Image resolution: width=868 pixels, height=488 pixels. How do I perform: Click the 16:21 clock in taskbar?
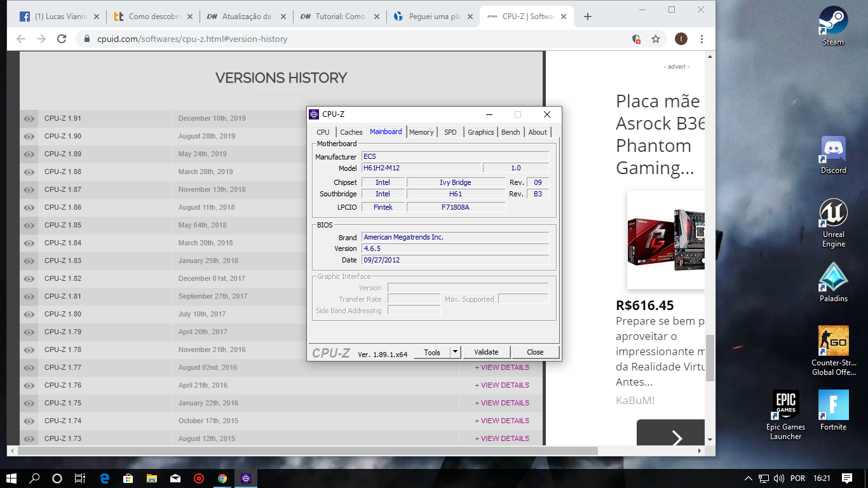coord(822,478)
